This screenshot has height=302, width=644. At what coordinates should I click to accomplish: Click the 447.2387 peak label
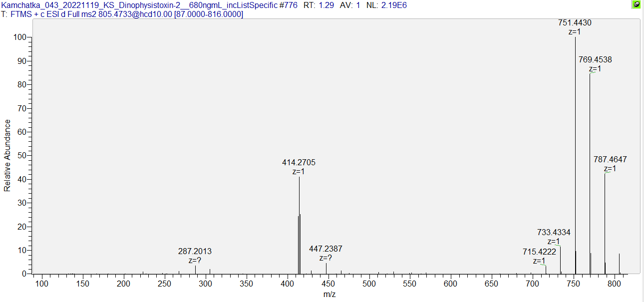click(325, 249)
